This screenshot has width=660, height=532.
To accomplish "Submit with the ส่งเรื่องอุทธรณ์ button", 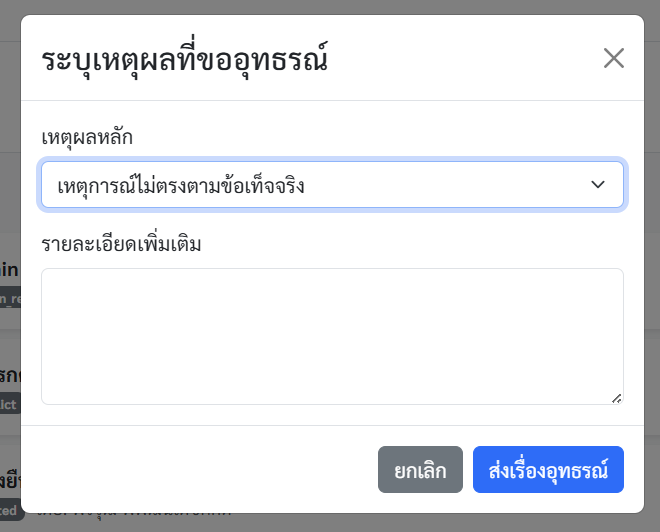I will coord(548,470).
